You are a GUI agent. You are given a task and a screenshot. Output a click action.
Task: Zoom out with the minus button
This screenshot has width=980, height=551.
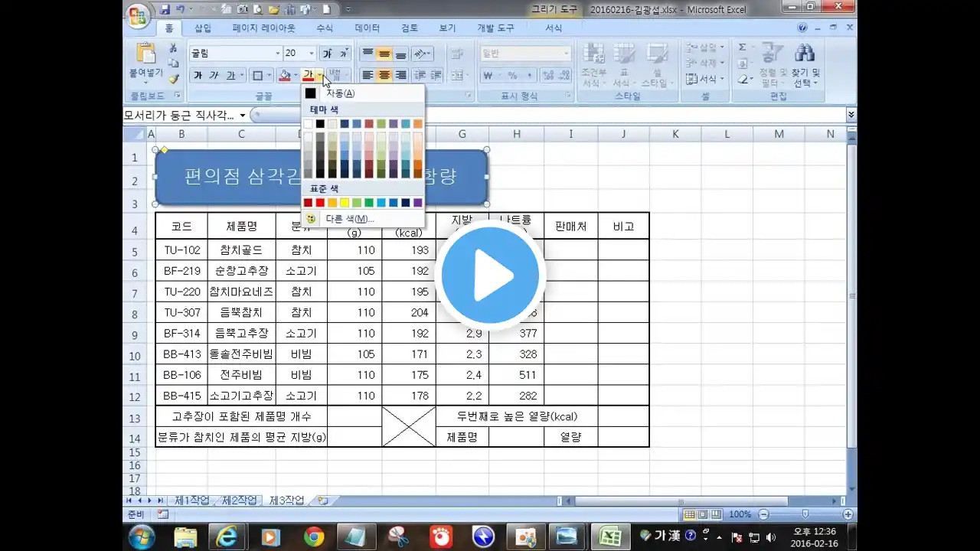click(763, 514)
